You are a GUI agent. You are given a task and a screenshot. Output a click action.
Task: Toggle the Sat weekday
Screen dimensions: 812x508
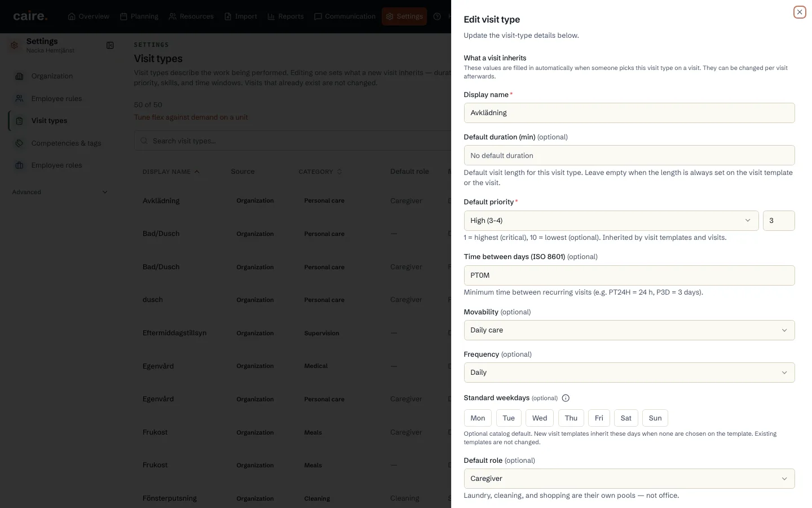coord(626,418)
